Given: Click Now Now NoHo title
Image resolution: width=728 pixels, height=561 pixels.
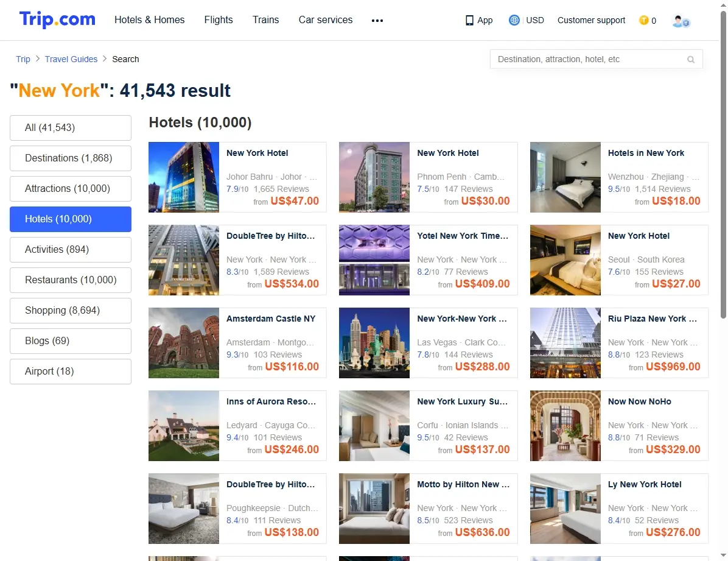Looking at the screenshot, I should 639,401.
